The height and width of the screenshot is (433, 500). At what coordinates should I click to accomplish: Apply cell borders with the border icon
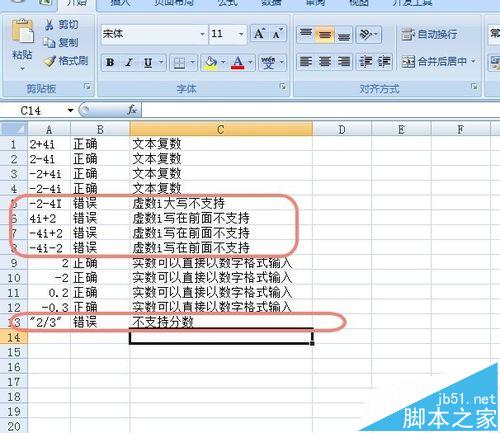pos(179,62)
